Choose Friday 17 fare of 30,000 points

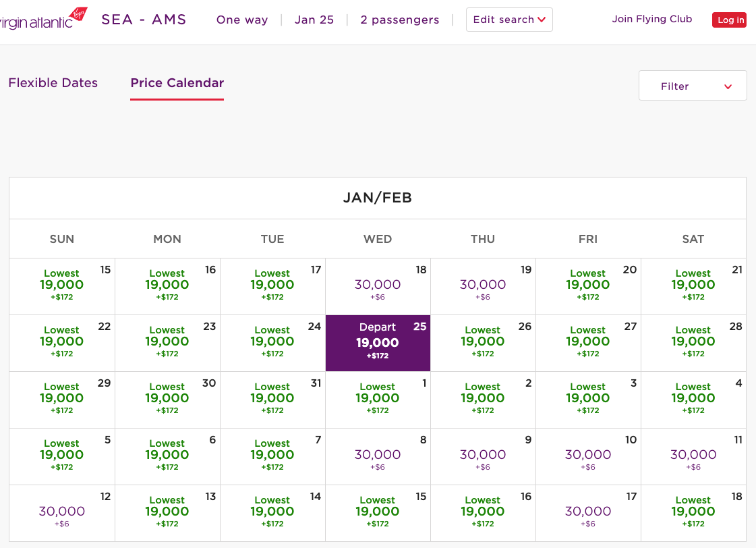pos(587,512)
